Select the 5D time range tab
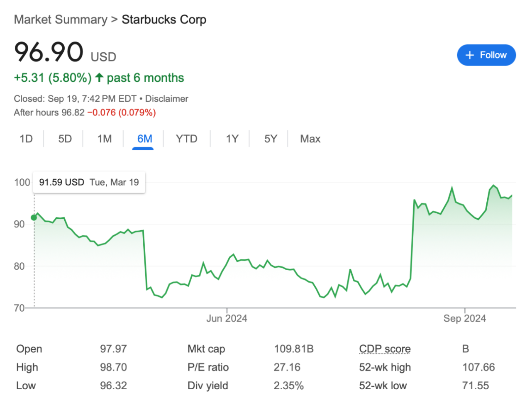 pos(65,139)
